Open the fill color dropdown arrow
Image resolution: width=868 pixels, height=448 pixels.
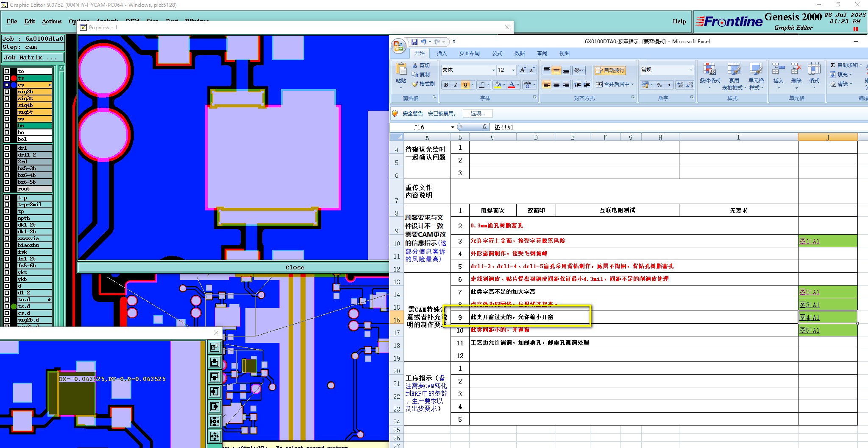pyautogui.click(x=504, y=85)
